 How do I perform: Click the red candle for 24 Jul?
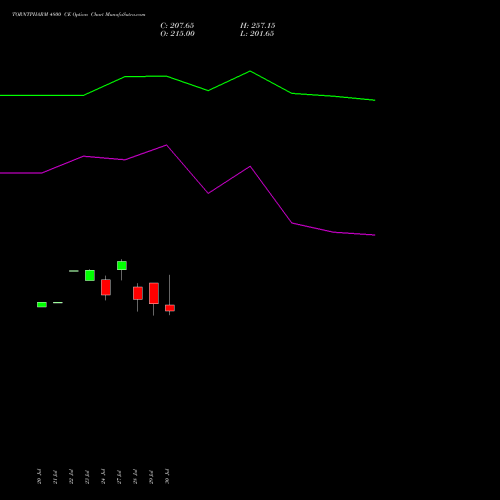tap(106, 287)
